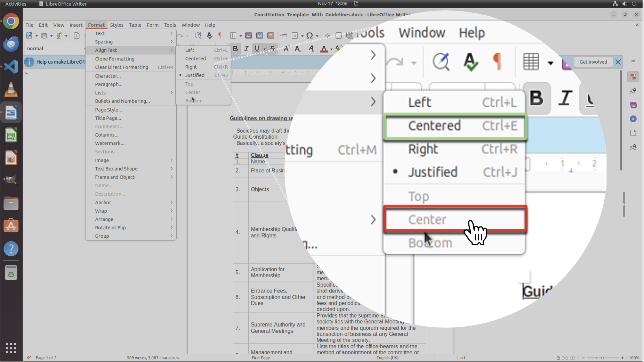Screen dimensions: 644x362
Task: Click the Export as PDF toolbar icon
Action: (77, 36)
